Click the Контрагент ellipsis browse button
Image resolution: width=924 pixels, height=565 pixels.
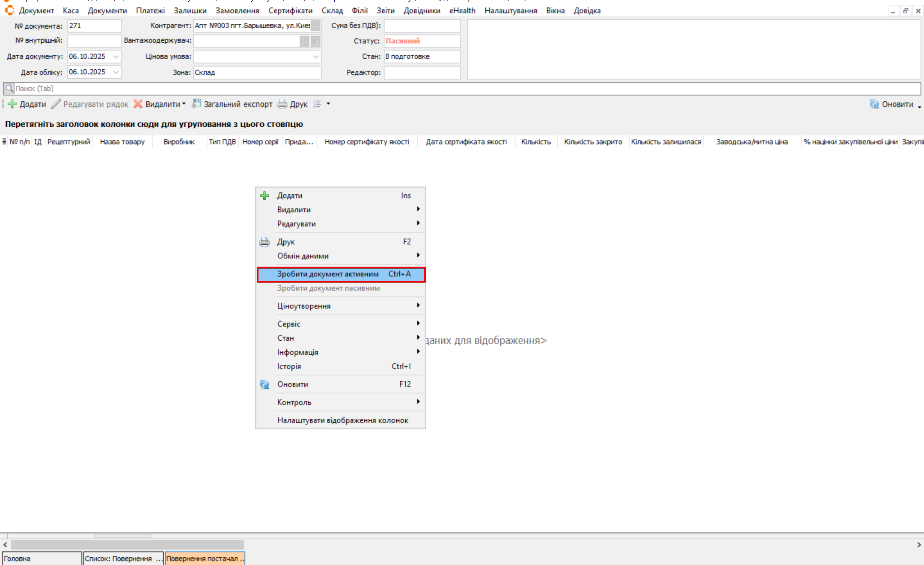click(315, 26)
